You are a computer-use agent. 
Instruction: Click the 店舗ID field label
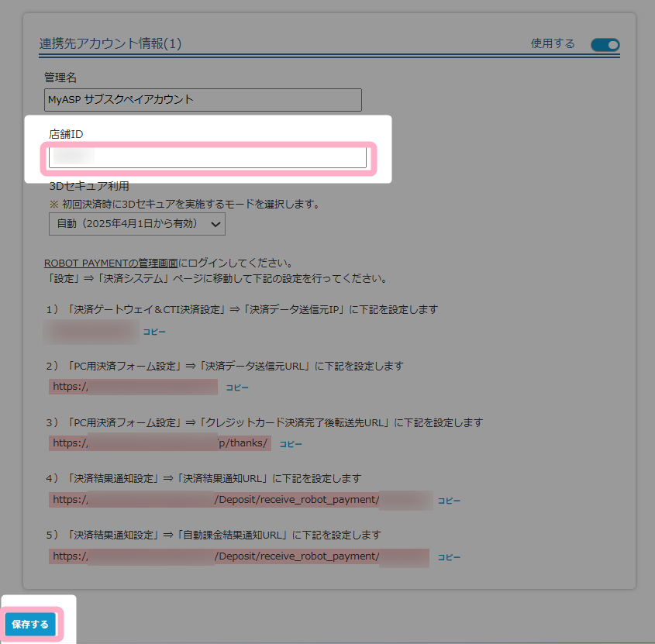tap(66, 134)
